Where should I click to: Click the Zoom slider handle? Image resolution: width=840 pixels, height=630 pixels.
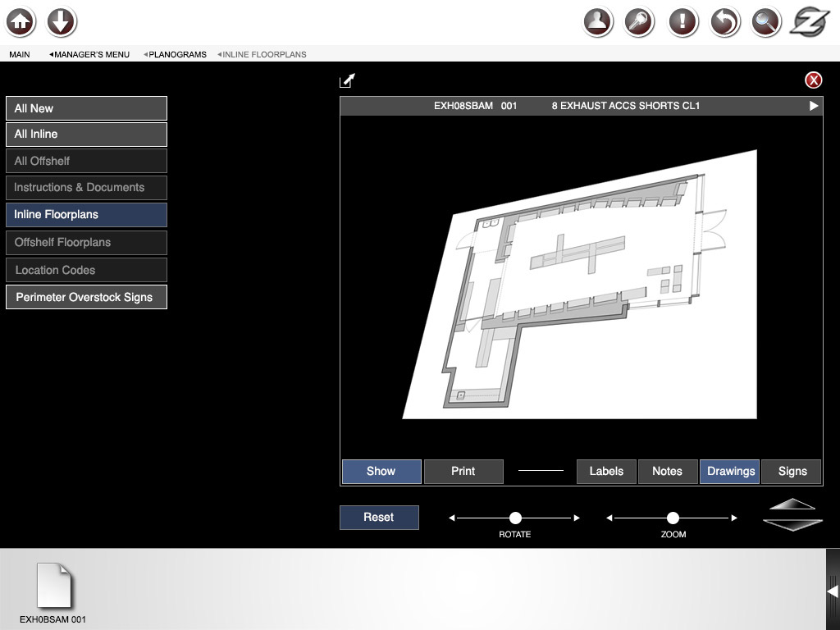point(673,518)
